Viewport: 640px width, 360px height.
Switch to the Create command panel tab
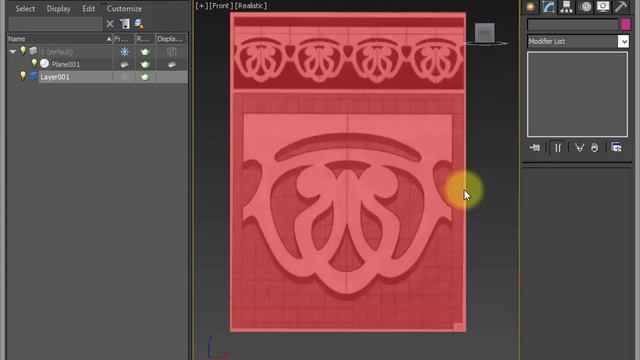click(x=531, y=7)
